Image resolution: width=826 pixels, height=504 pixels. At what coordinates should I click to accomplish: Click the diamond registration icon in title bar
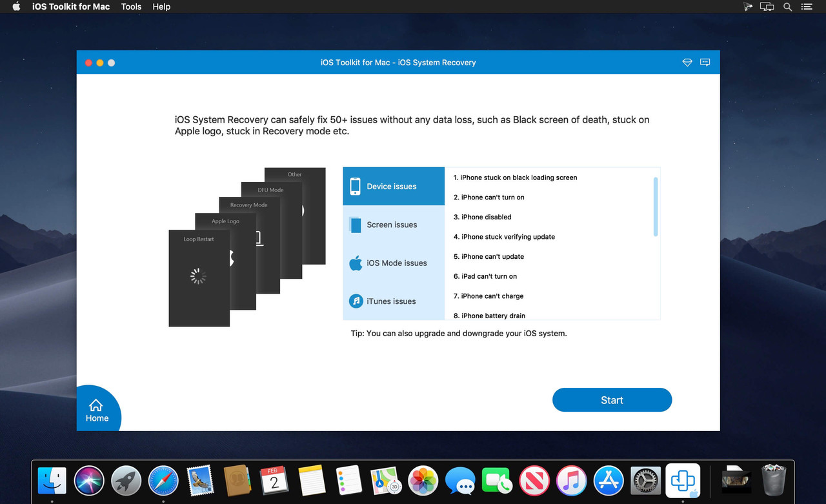687,62
